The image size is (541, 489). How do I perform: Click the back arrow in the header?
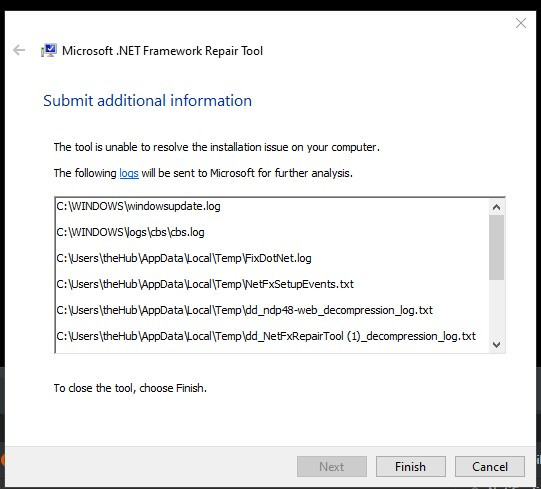[x=19, y=50]
